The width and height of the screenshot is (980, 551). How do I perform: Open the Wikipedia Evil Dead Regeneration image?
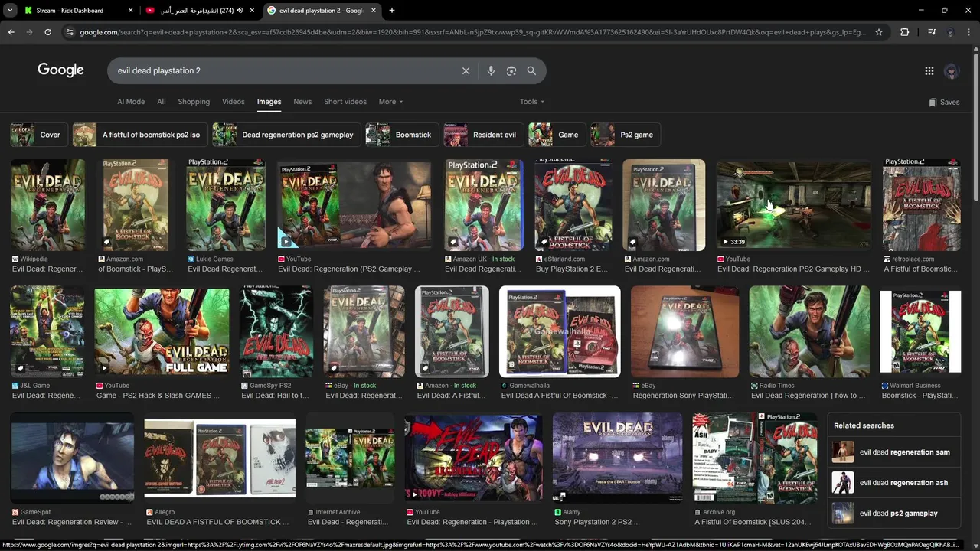[x=47, y=205]
